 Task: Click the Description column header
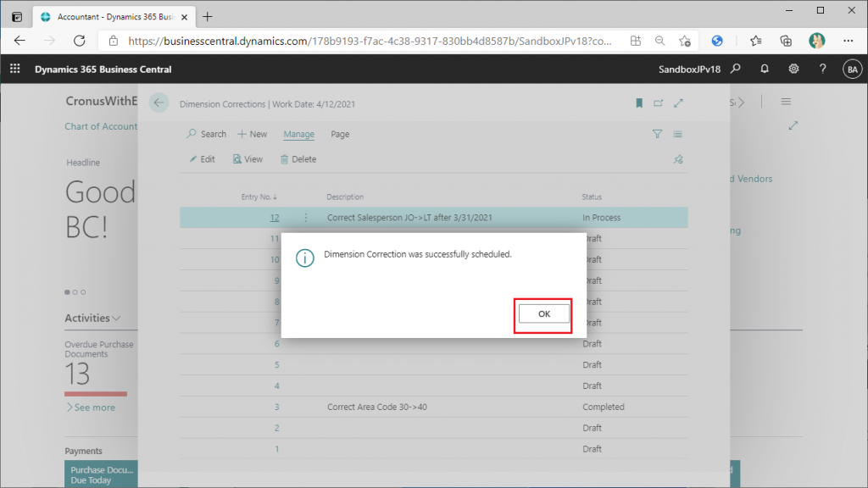[345, 197]
